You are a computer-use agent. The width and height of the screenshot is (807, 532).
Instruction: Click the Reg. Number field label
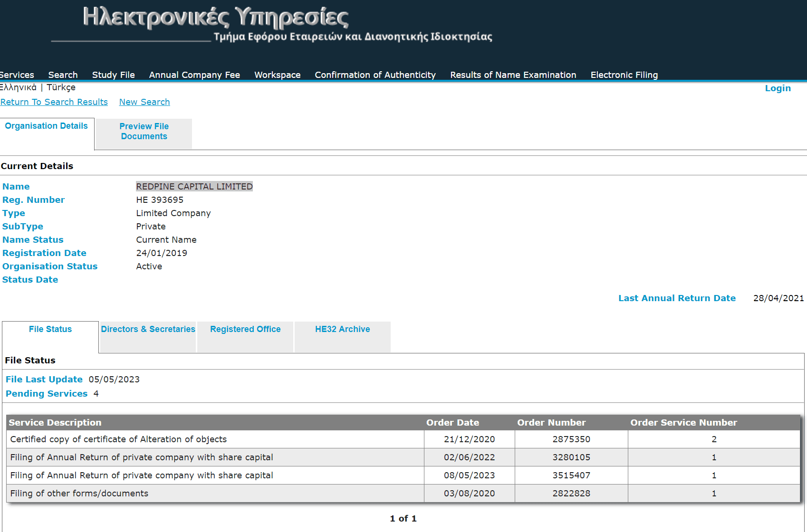[33, 200]
